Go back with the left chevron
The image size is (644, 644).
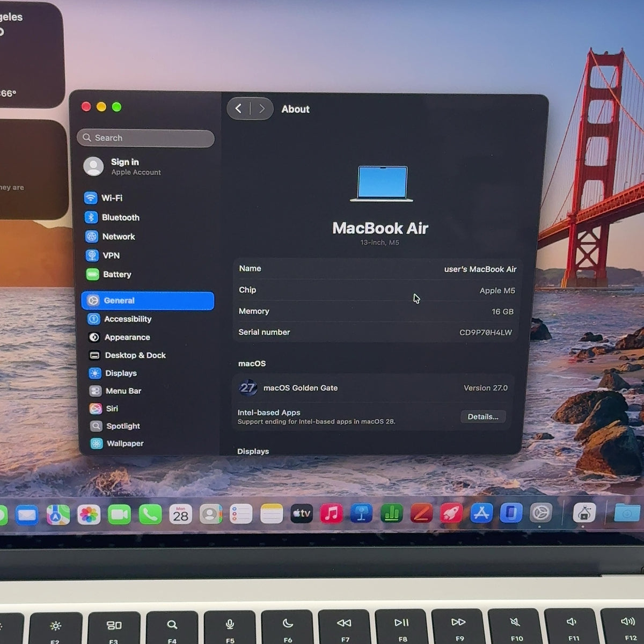coord(239,109)
